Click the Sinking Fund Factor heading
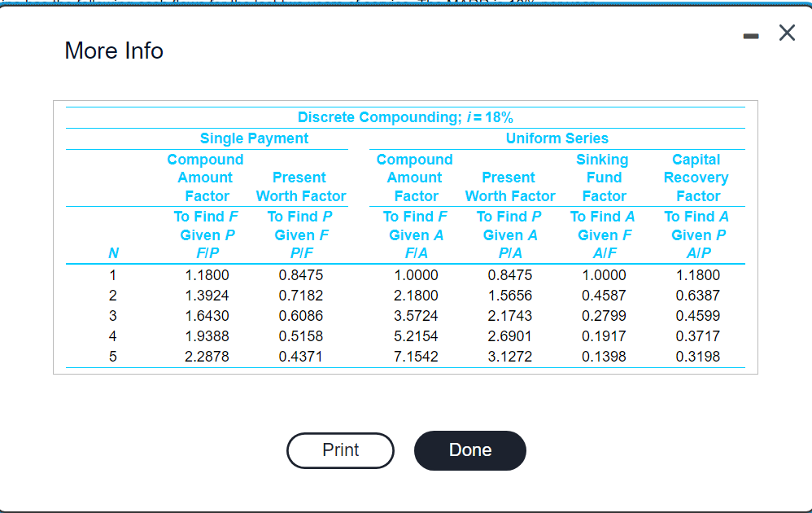The height and width of the screenshot is (513, 812). pos(603,177)
